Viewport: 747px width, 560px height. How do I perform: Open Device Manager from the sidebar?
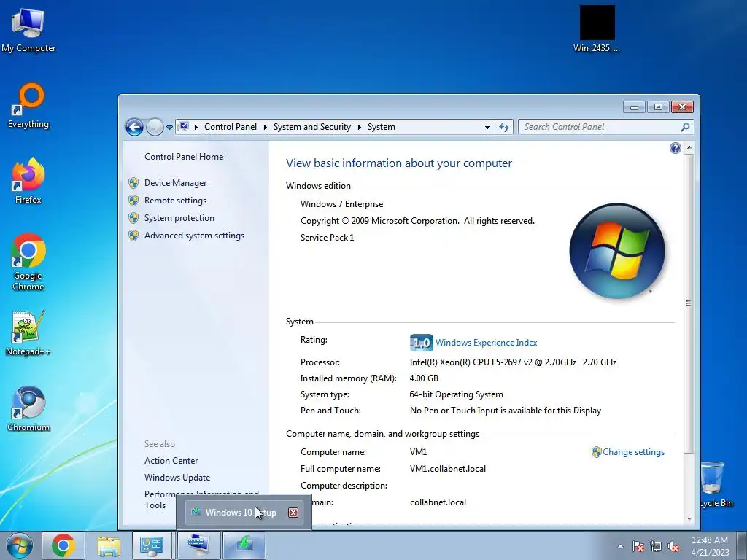[x=175, y=183]
